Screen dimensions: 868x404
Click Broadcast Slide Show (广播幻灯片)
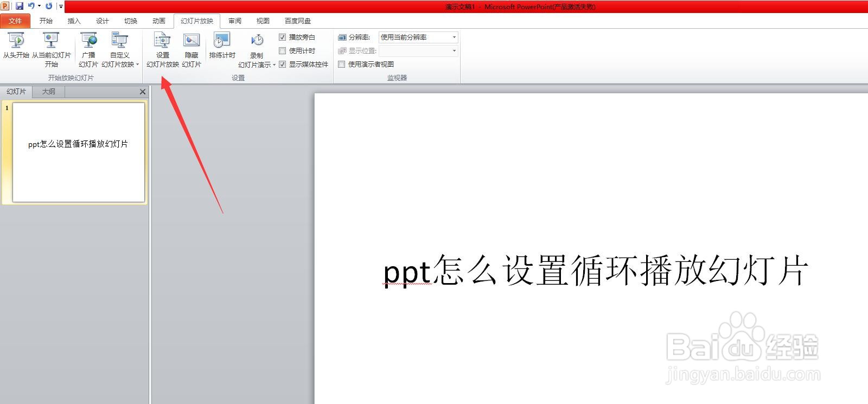click(x=88, y=49)
